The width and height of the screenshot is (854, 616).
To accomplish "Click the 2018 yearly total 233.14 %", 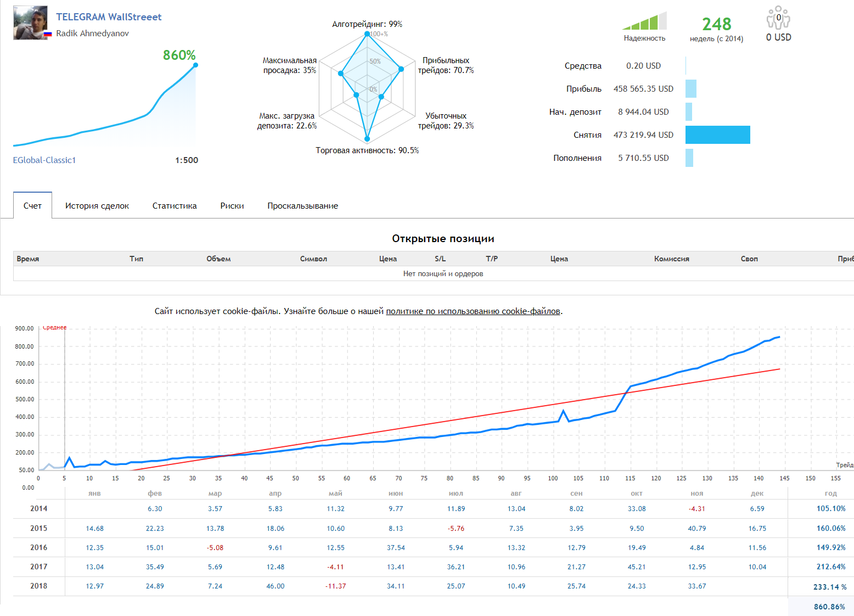I will (x=830, y=587).
